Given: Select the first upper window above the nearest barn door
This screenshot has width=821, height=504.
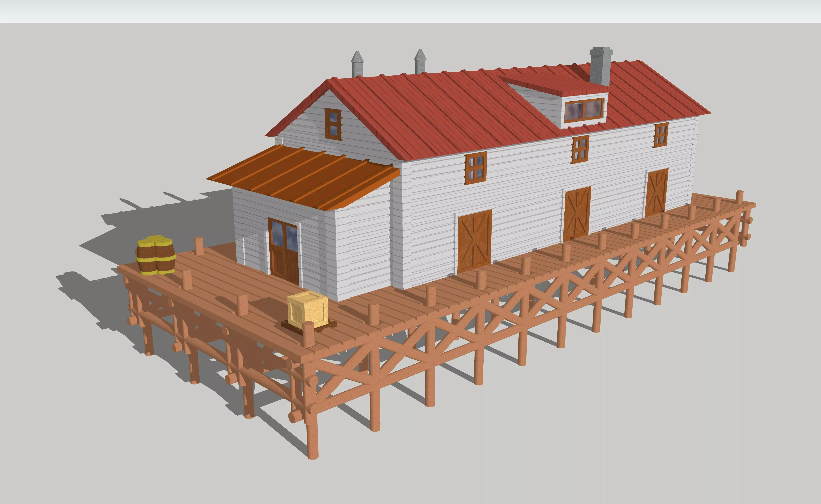Looking at the screenshot, I should (x=475, y=168).
